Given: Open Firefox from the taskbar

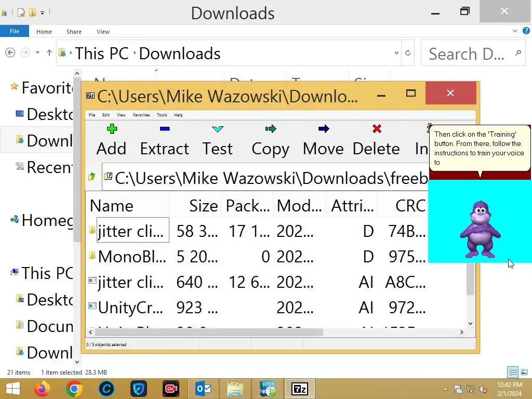Looking at the screenshot, I should point(42,389).
